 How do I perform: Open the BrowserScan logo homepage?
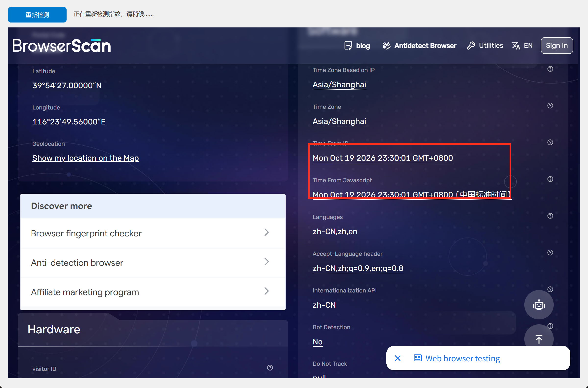(62, 46)
